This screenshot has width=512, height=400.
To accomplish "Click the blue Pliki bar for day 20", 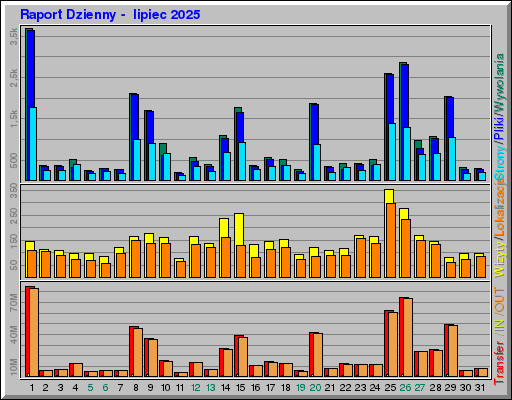I will pos(315,124).
